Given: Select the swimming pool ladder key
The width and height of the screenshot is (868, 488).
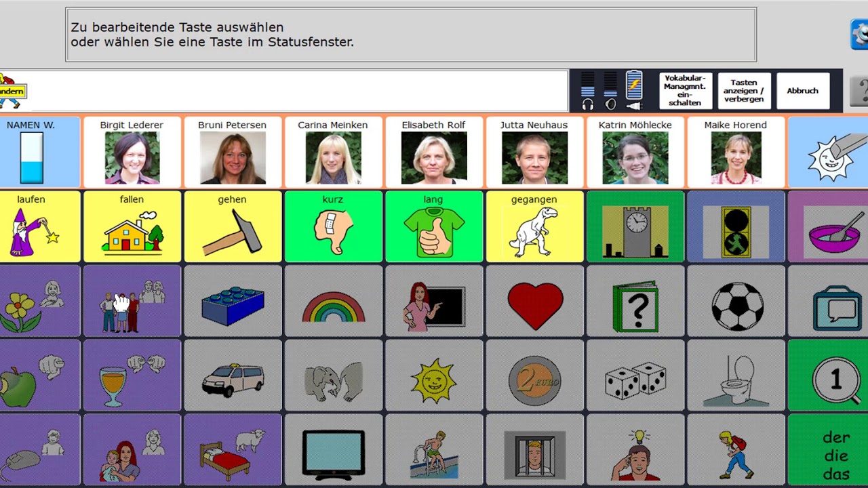Looking at the screenshot, I should [x=434, y=450].
